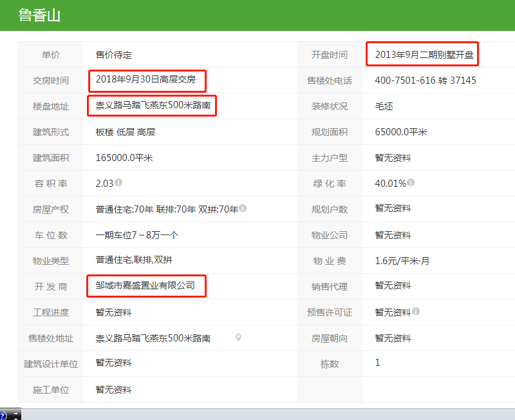This screenshot has width=515, height=420.
Task: Click the 容积率 label
Action: (51, 184)
